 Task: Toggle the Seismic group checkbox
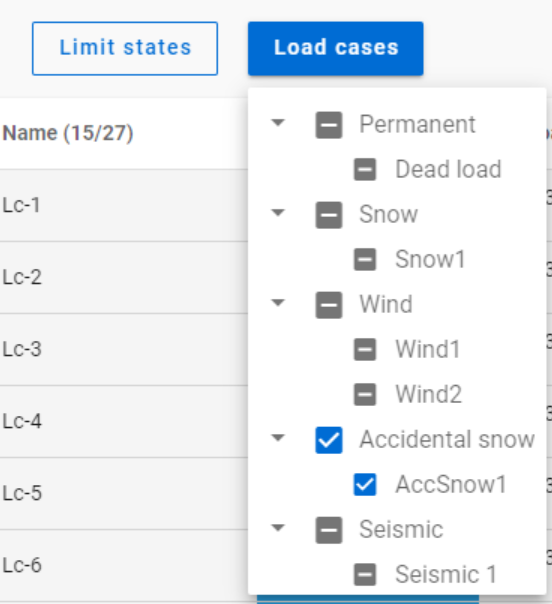(x=329, y=530)
